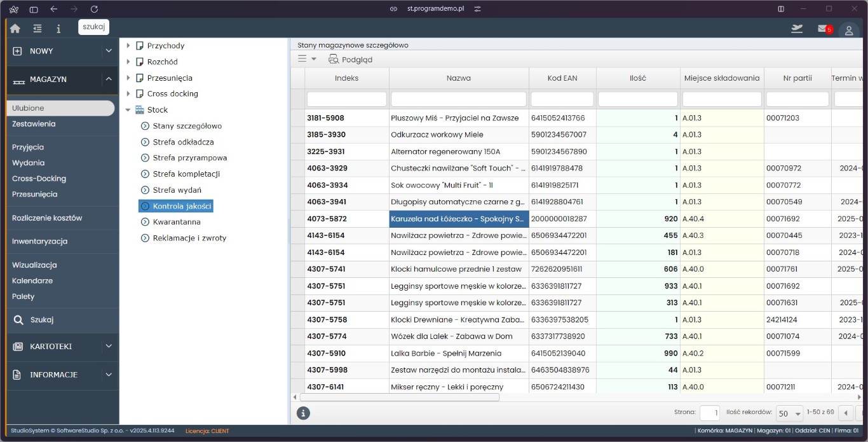The height and width of the screenshot is (442, 868).
Task: Go to previous page arrow in pager
Action: pos(845,413)
